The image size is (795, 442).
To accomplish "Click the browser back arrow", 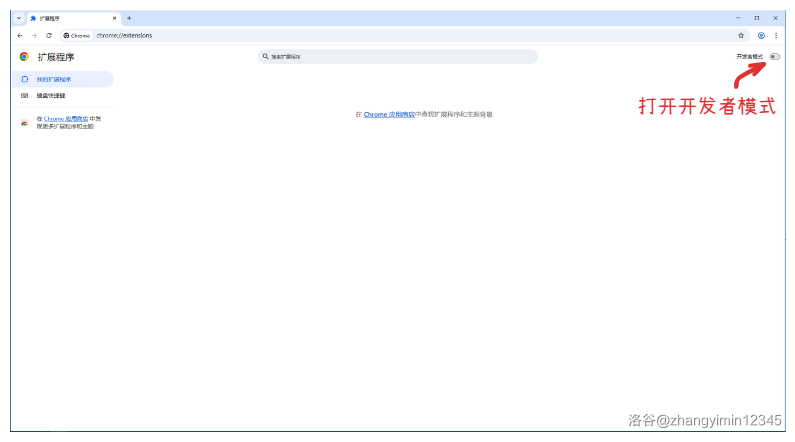I will [x=20, y=35].
